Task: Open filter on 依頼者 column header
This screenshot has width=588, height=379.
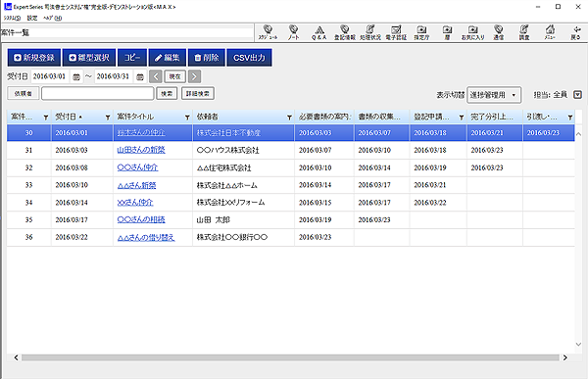Action: pyautogui.click(x=289, y=118)
